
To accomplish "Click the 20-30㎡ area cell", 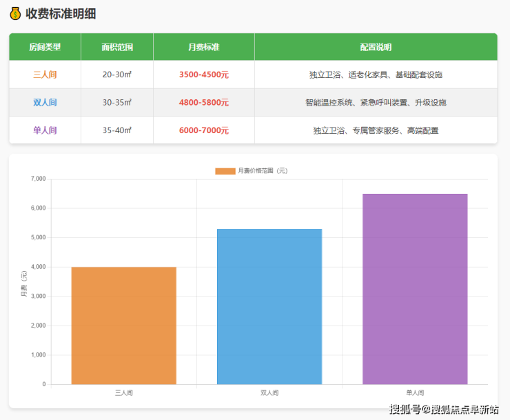I will pyautogui.click(x=117, y=74).
